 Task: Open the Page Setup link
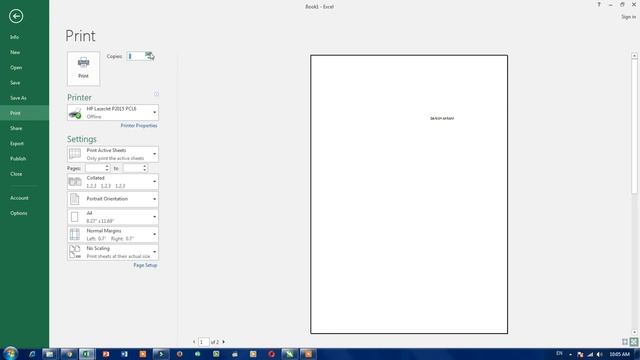click(x=145, y=265)
